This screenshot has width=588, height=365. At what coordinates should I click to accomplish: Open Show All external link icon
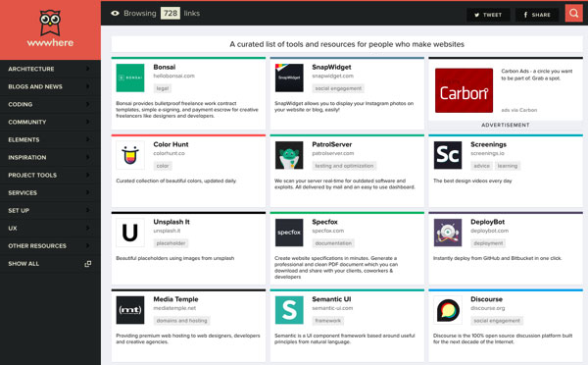pyautogui.click(x=88, y=264)
